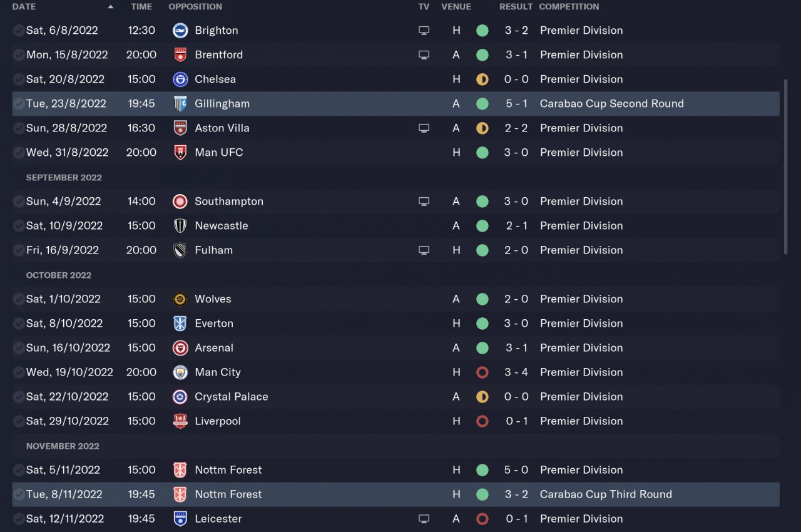801x532 pixels.
Task: Click the Brighton club badge icon
Action: tap(180, 30)
